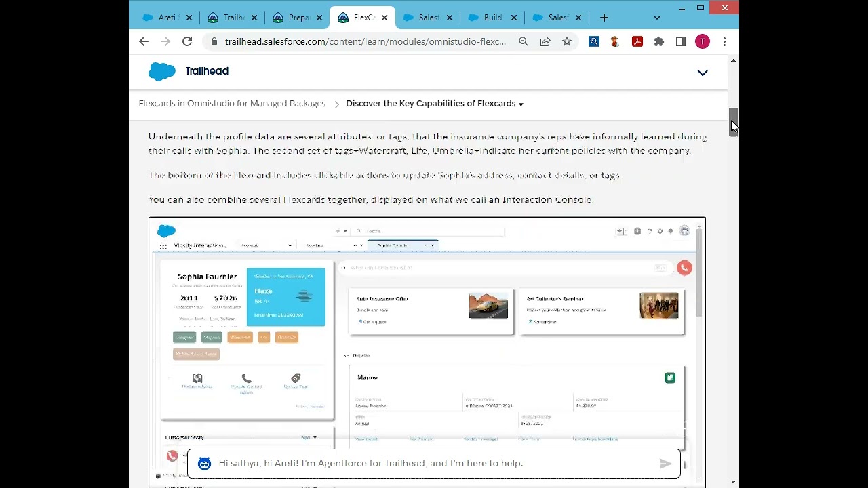Viewport: 868px width, 488px height.
Task: Open the Chrome profile avatar T
Action: pos(703,42)
